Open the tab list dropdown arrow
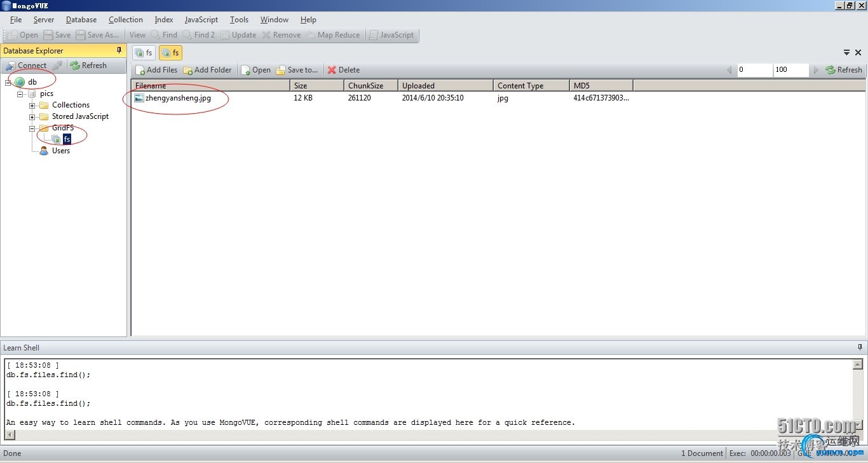Image resolution: width=868 pixels, height=463 pixels. click(x=846, y=53)
